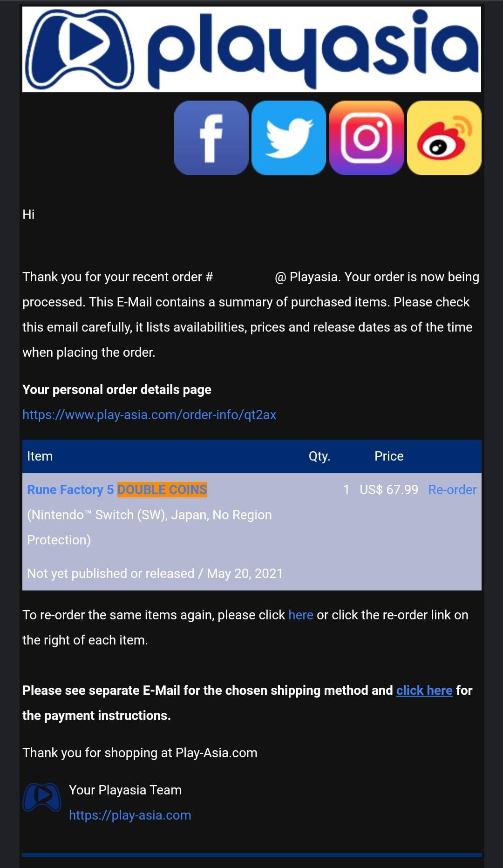Click the "Your Playasia Team" signature text
This screenshot has height=868, width=503.
[125, 790]
